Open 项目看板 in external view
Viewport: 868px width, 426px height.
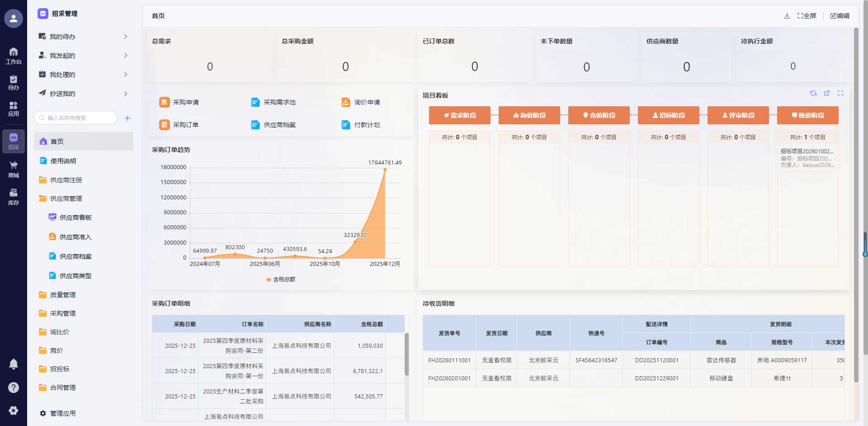(x=827, y=93)
